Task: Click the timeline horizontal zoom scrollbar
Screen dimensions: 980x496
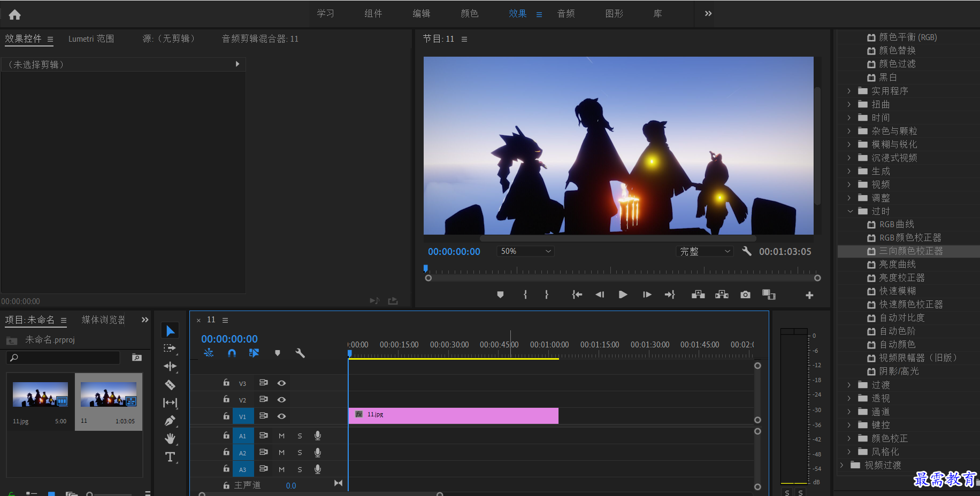Action: click(x=321, y=494)
